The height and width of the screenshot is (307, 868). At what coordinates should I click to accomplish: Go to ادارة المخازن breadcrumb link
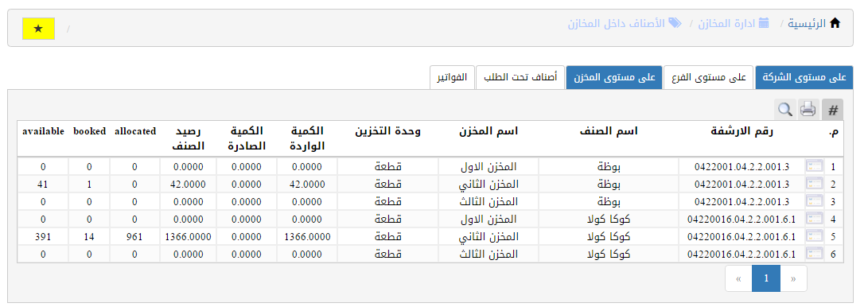click(x=734, y=23)
